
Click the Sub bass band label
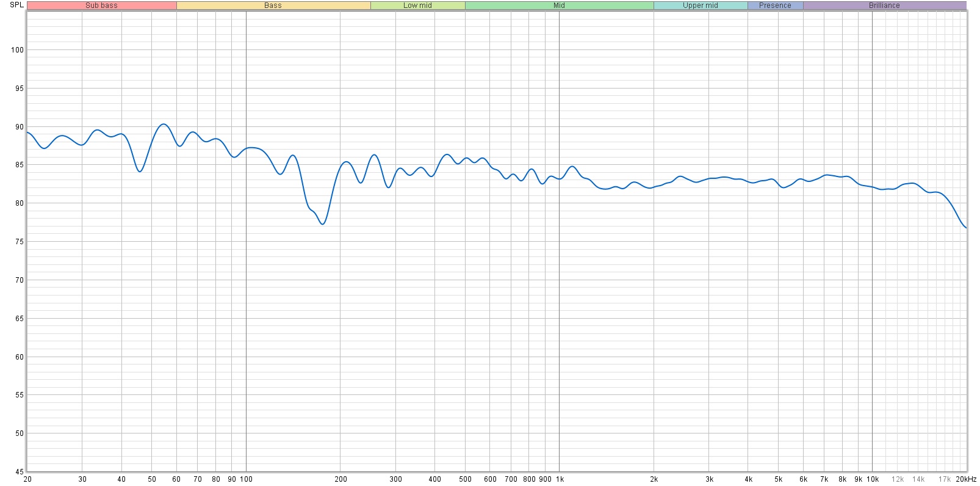click(101, 5)
